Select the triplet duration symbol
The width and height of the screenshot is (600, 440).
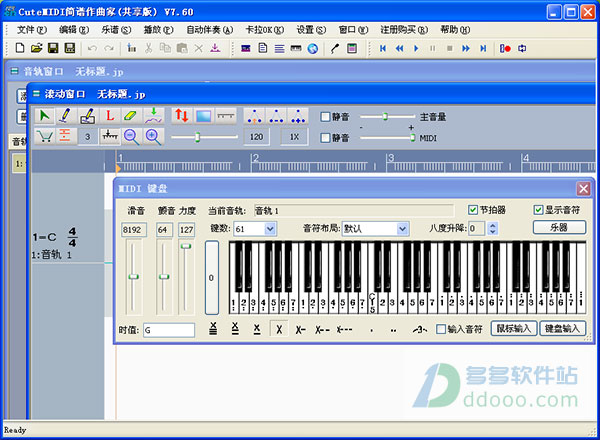pos(420,329)
